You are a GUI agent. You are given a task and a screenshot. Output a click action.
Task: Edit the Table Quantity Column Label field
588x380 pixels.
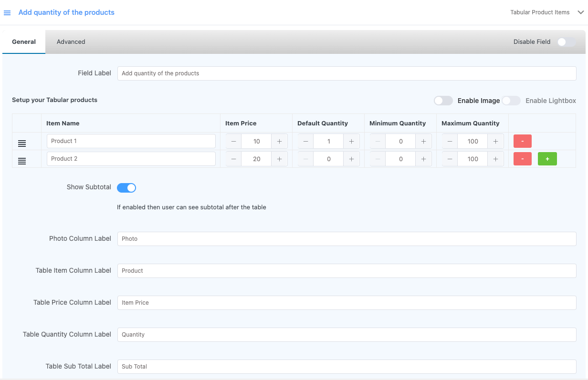[x=347, y=335]
